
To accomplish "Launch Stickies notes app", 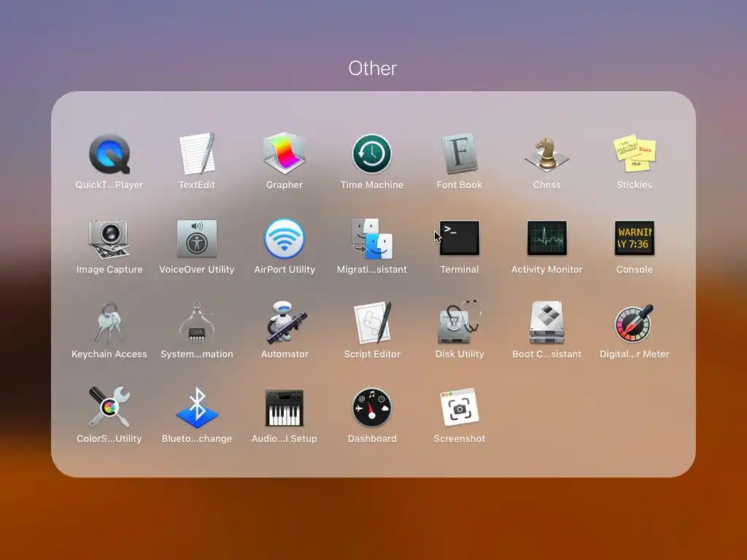I will pyautogui.click(x=635, y=154).
